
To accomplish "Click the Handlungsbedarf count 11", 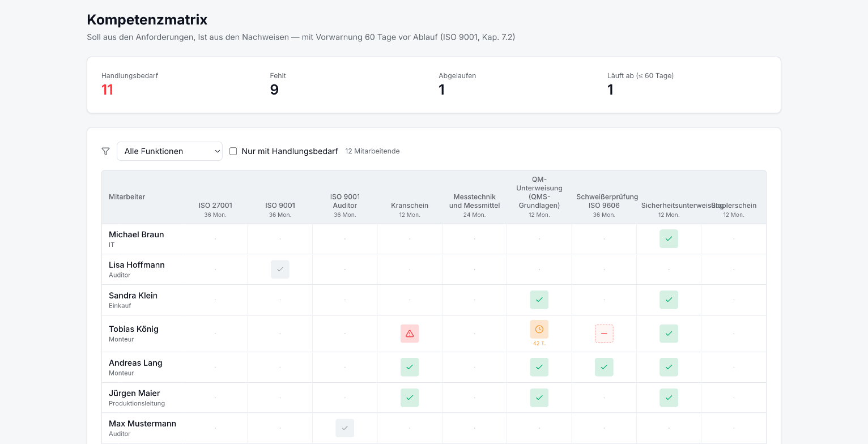I will pyautogui.click(x=107, y=90).
